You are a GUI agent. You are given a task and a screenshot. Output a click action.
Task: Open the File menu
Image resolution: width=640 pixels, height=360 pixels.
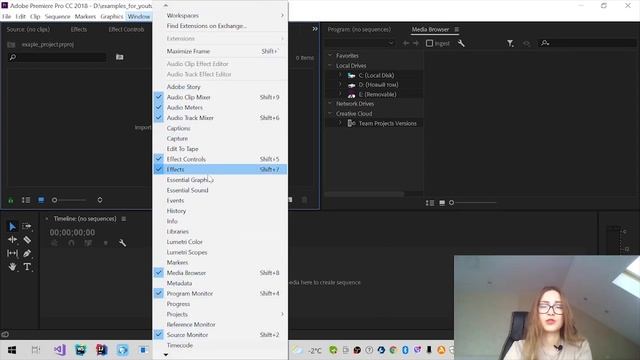pyautogui.click(x=7, y=16)
